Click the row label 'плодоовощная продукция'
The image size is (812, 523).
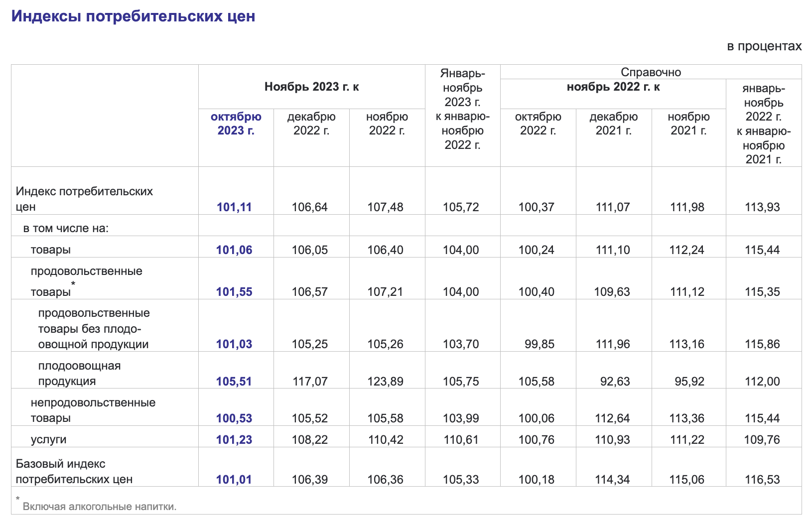click(79, 374)
